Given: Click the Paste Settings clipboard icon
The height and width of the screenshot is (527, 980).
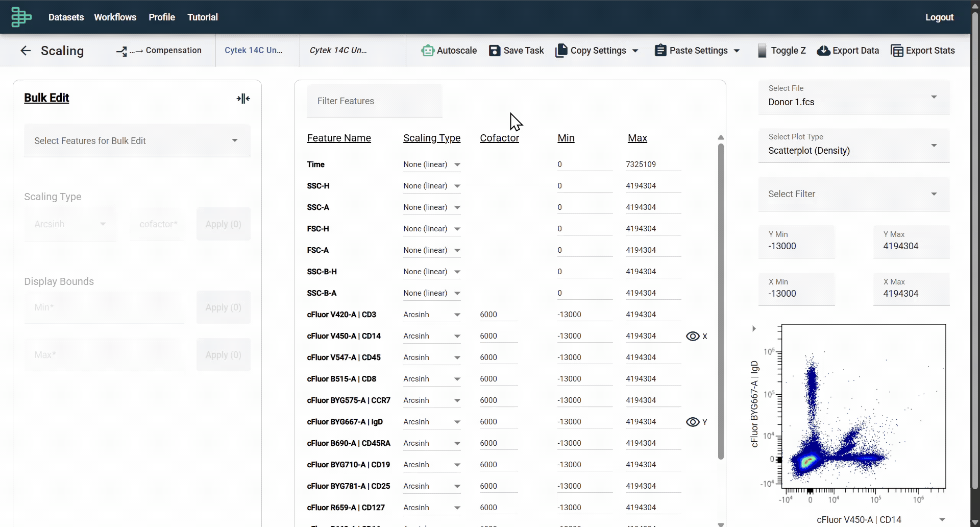Looking at the screenshot, I should (x=660, y=51).
